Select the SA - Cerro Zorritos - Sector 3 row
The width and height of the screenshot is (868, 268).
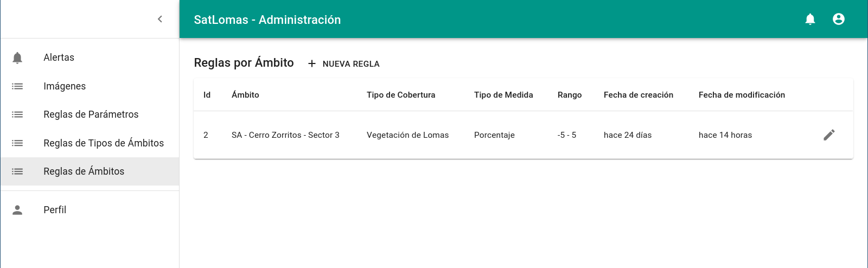pyautogui.click(x=524, y=135)
